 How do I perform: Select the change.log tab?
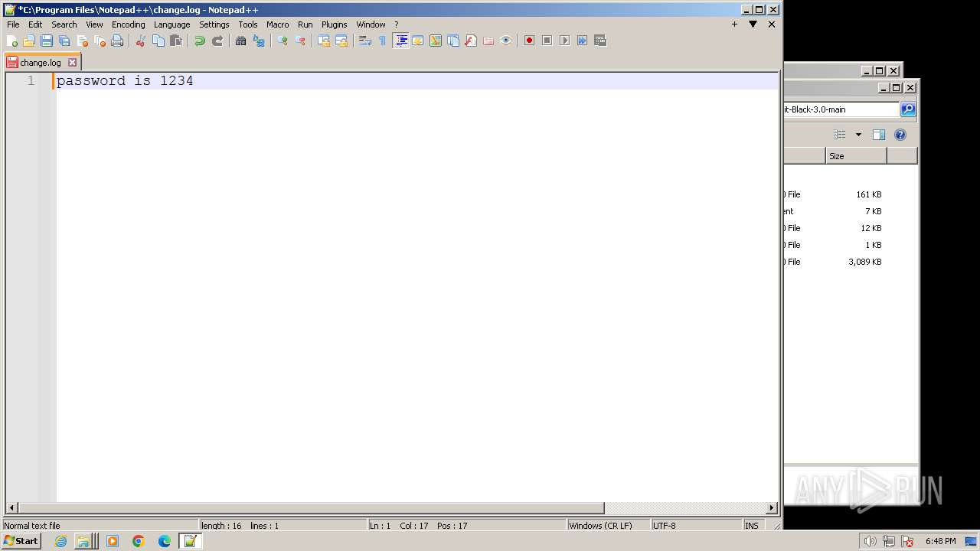41,63
